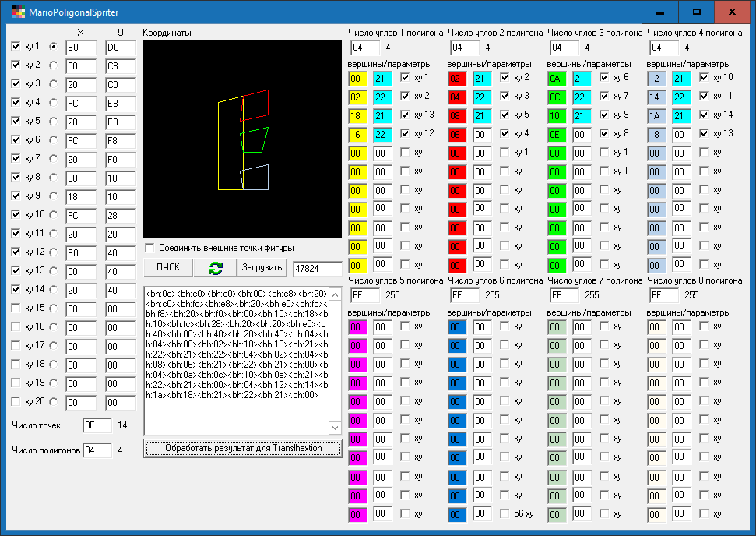Click the MarioPoligonalSpriter app icon in title bar
756x536 pixels.
18,12
